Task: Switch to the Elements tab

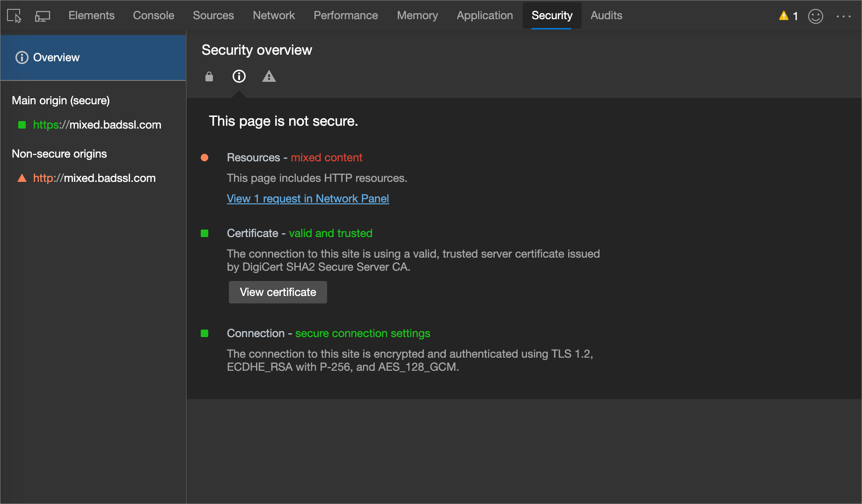Action: (91, 15)
